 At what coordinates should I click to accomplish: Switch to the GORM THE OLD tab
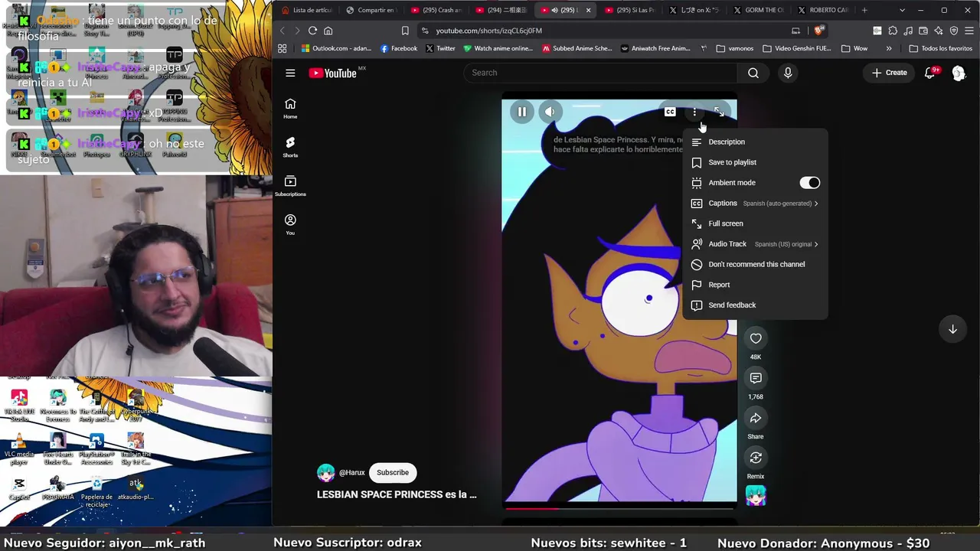(758, 10)
